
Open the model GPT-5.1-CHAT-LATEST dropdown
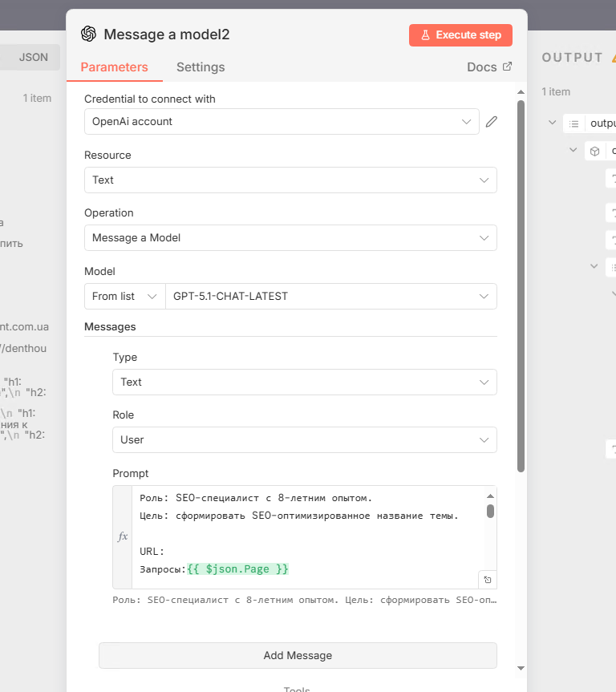pyautogui.click(x=331, y=296)
